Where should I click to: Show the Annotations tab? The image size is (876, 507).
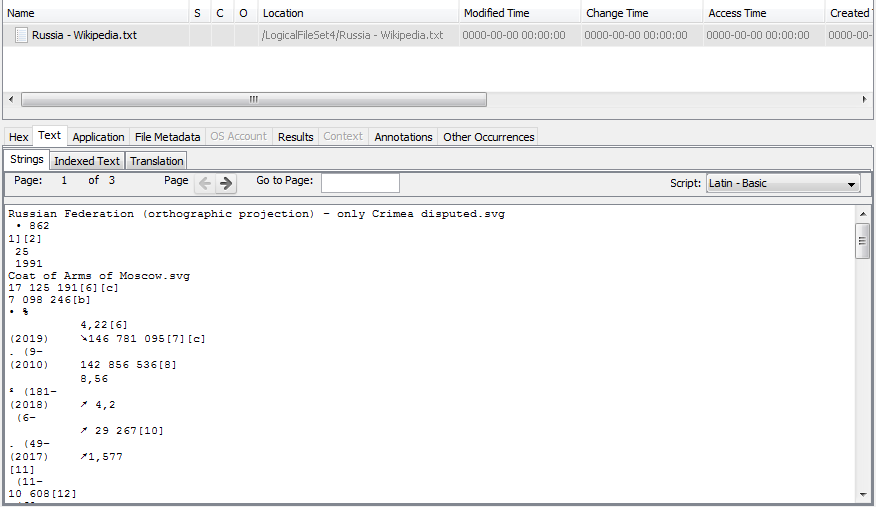(x=403, y=137)
